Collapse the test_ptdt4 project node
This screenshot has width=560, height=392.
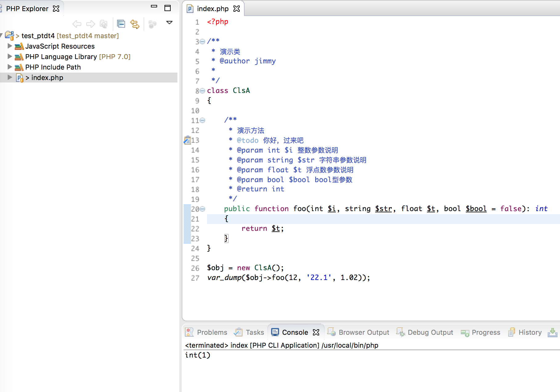pyautogui.click(x=1, y=35)
